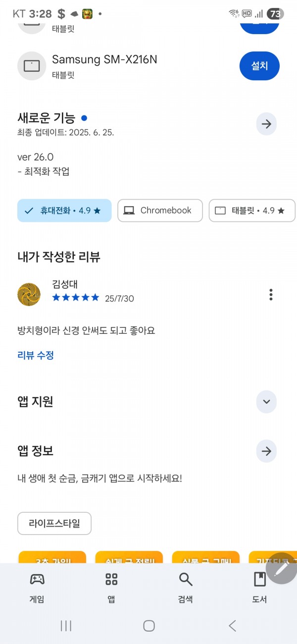Tap the 김성대 reviewer avatar

(29, 294)
